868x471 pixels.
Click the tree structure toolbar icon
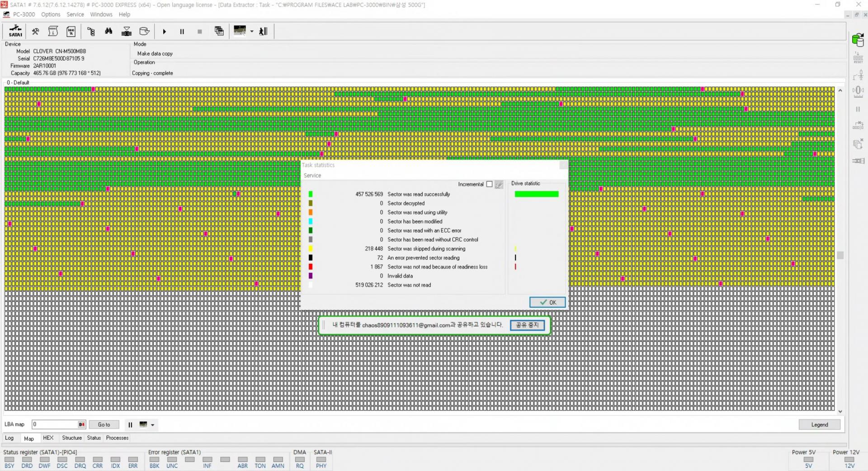91,31
